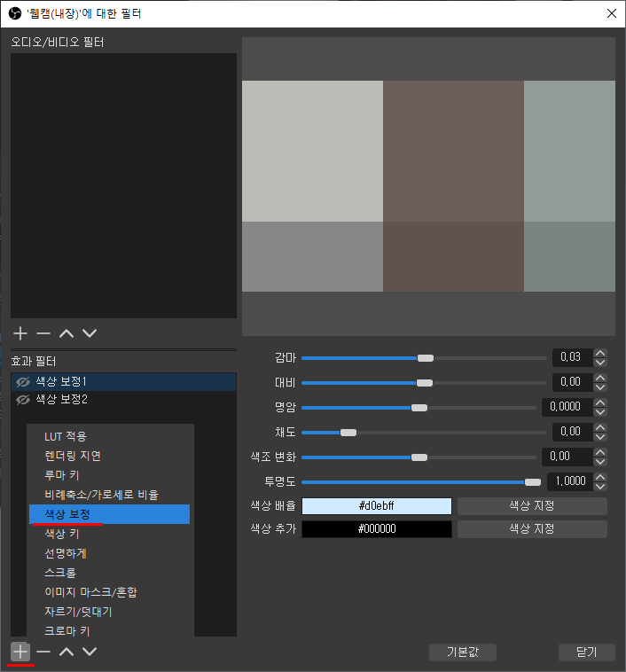This screenshot has width=626, height=672.
Task: Click the 색조 변화 slider handle
Action: pyautogui.click(x=419, y=457)
